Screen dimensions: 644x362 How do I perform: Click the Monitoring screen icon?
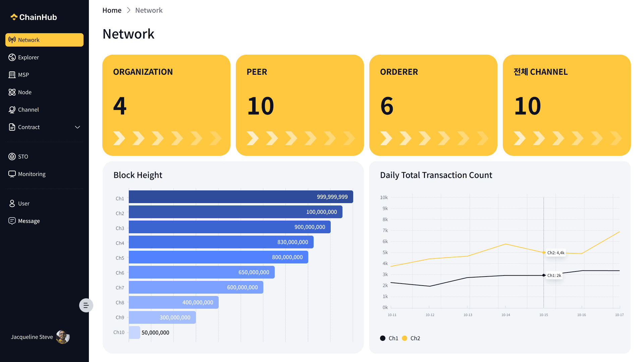click(12, 174)
